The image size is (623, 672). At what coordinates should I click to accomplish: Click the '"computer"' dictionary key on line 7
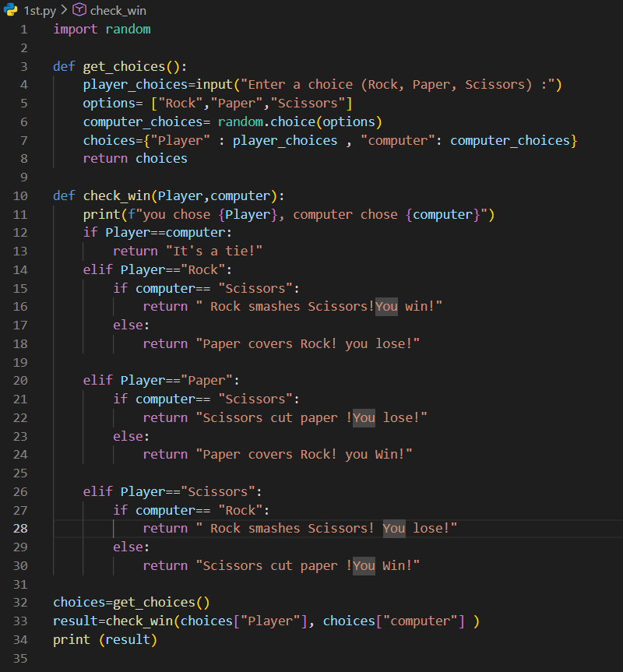tap(398, 141)
